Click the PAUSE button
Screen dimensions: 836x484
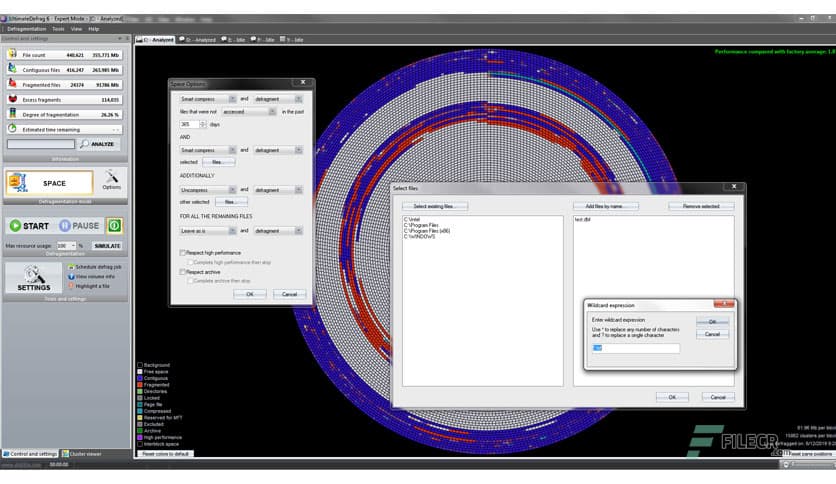(79, 226)
